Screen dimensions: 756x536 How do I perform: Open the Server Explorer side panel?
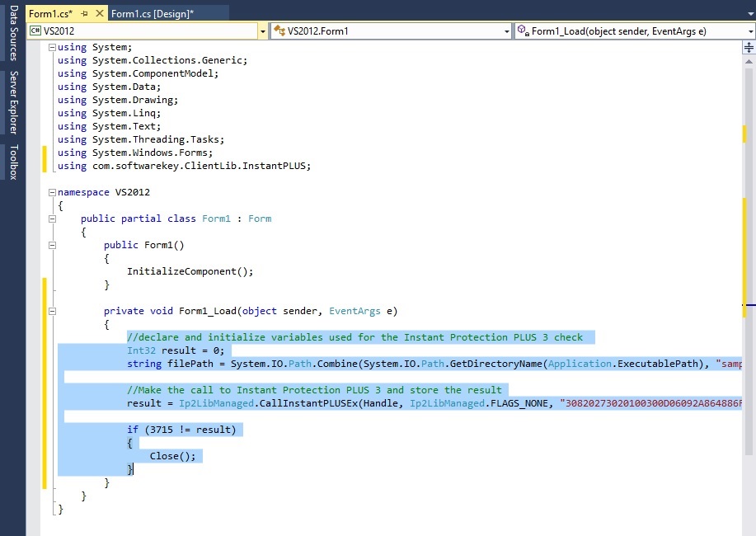tap(13, 102)
